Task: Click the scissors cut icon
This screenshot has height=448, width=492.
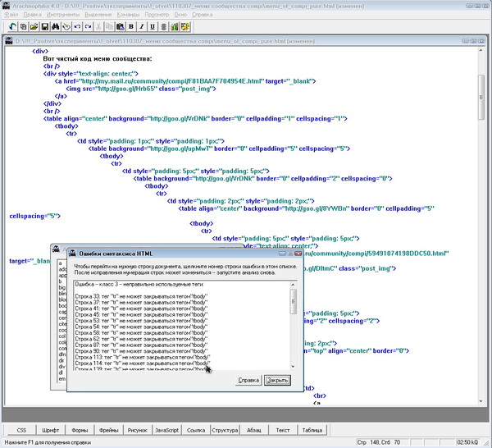Action: 98,27
